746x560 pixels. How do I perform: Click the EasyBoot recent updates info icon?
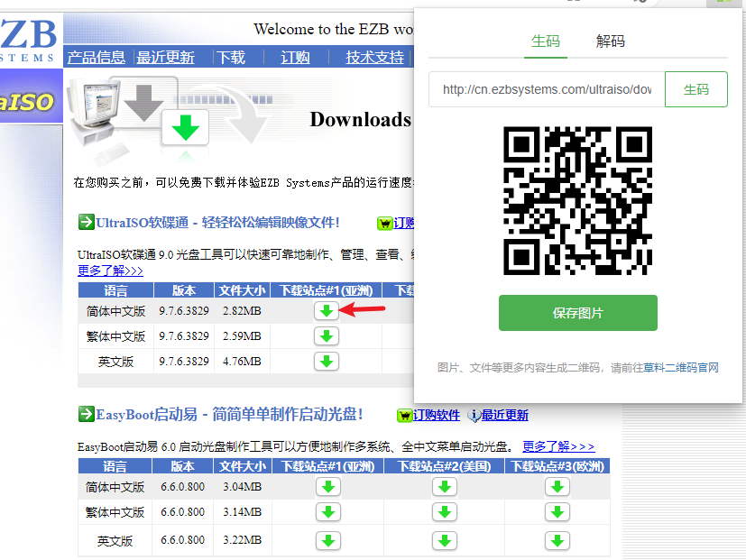click(474, 416)
